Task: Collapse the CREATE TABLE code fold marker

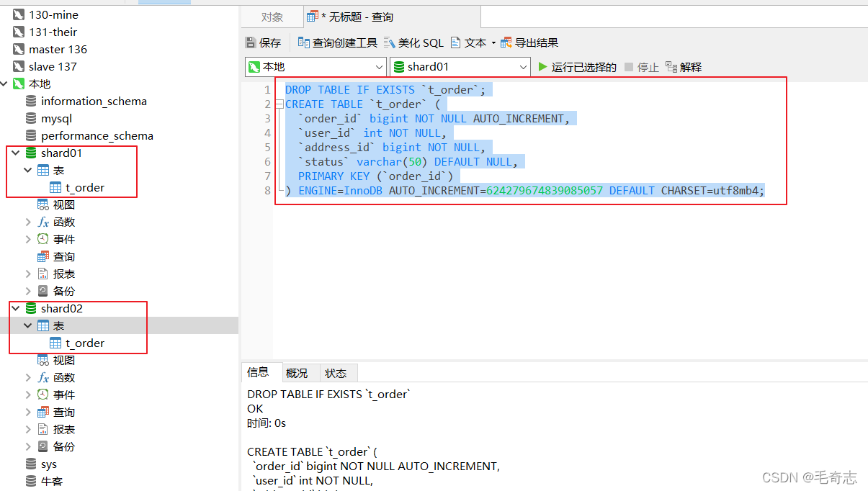Action: tap(279, 104)
